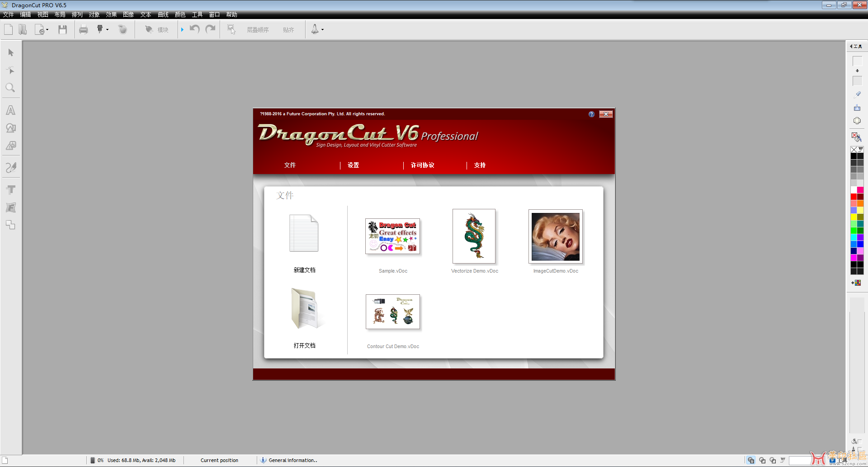Undo the last action

(195, 29)
